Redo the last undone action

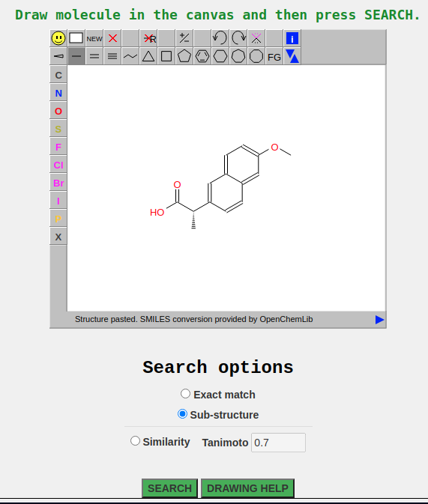[238, 39]
